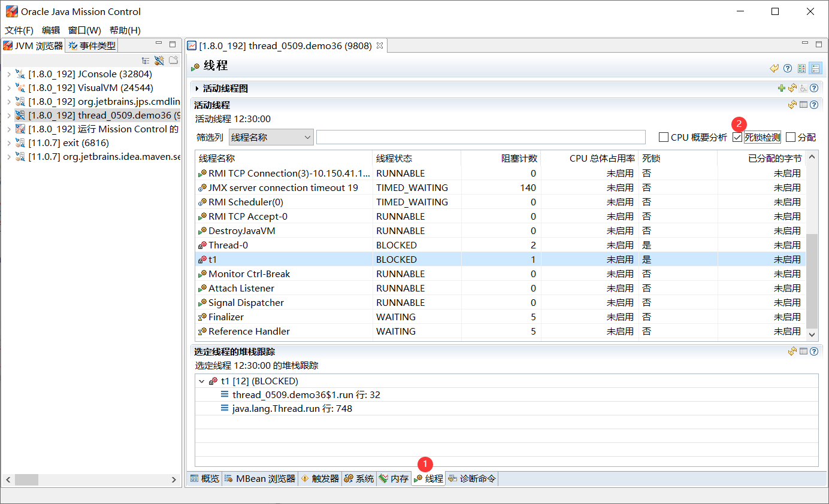
Task: Sort table by 阻塞计数 column header
Action: click(x=501, y=158)
